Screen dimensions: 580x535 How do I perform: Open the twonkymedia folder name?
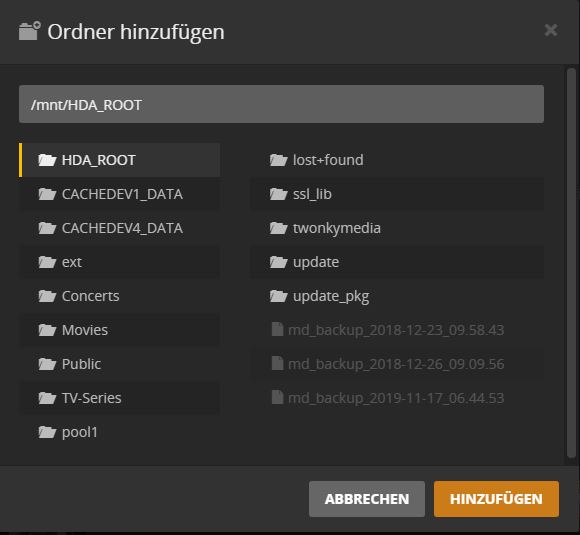337,228
